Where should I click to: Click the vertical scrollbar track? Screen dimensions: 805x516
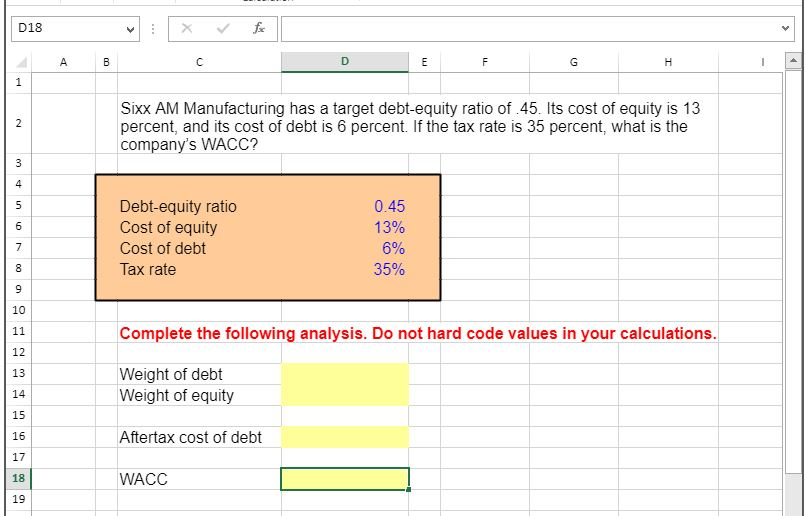coord(794,493)
